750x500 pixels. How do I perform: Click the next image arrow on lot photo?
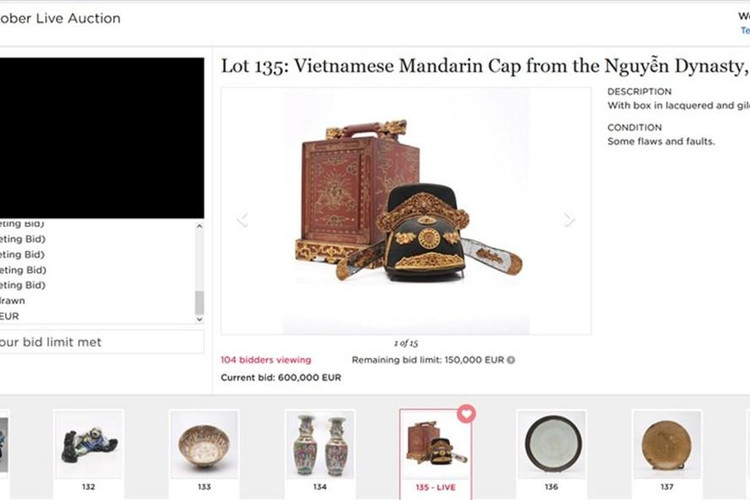(x=568, y=220)
